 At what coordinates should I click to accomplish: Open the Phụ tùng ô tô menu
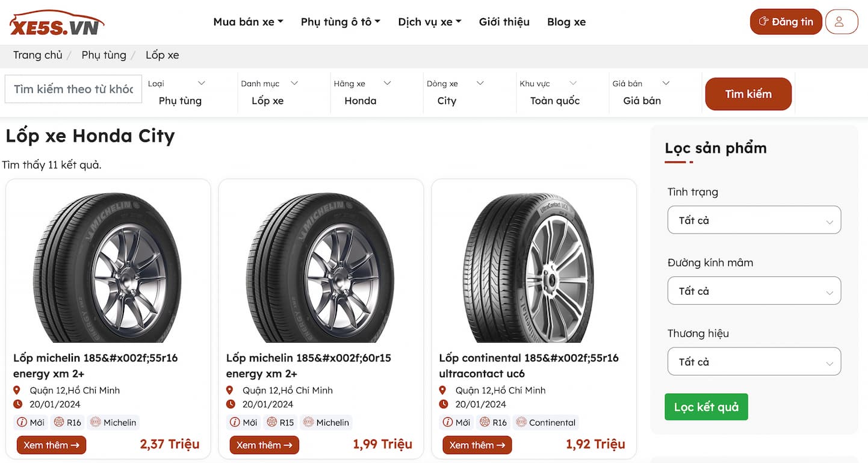pos(340,22)
